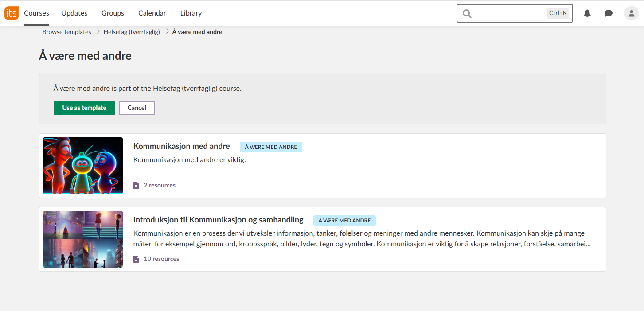Click the Ctrl+K shortcut hint

558,13
